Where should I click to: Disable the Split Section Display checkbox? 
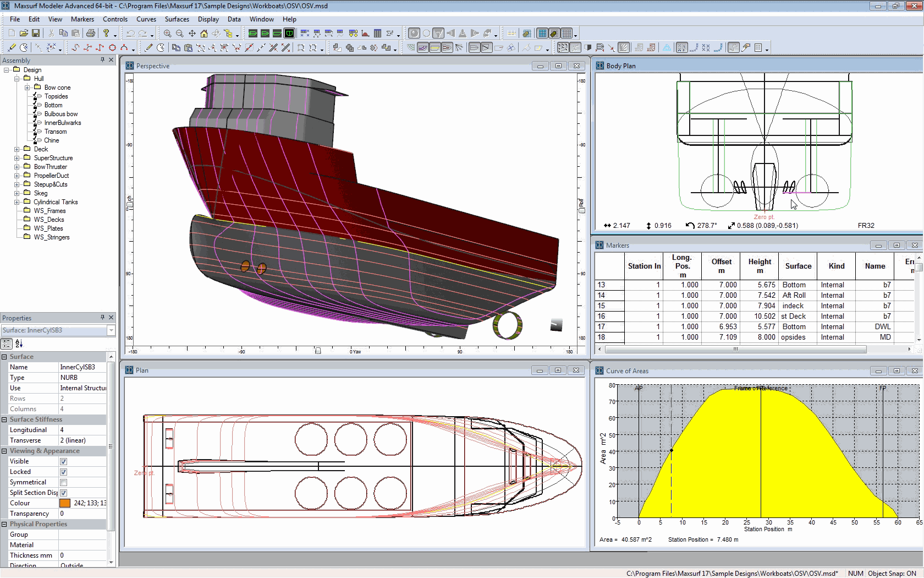pyautogui.click(x=64, y=493)
